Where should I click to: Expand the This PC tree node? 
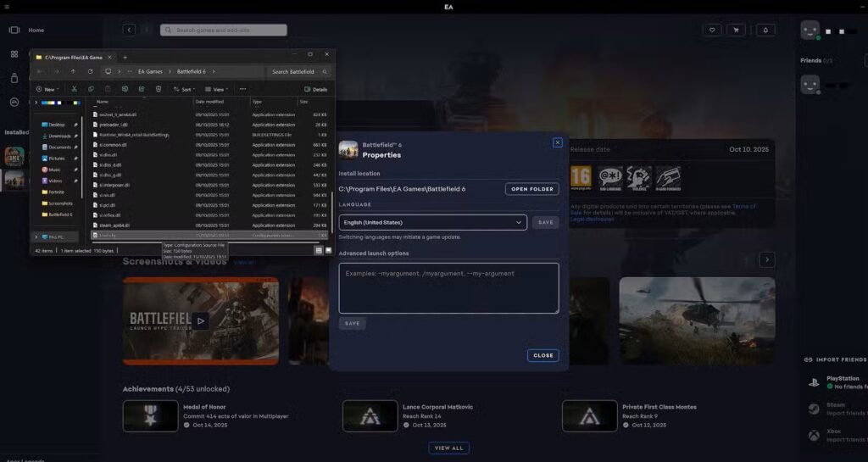coord(36,237)
